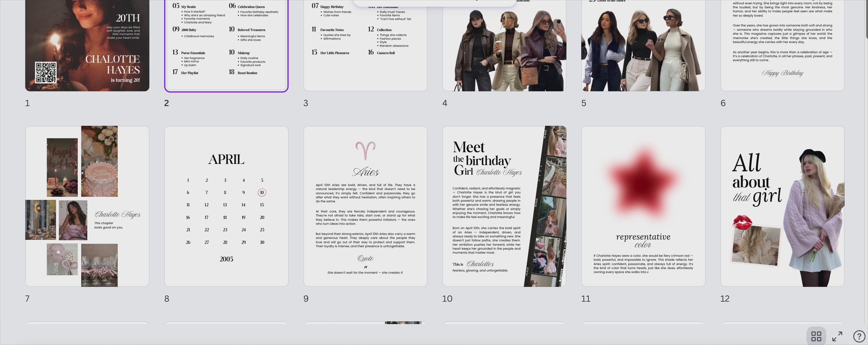
Task: Open the All about that girl page
Action: 782,206
